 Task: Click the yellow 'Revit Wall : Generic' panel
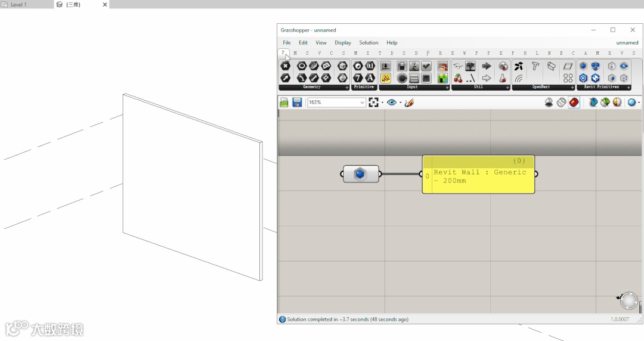pos(478,174)
